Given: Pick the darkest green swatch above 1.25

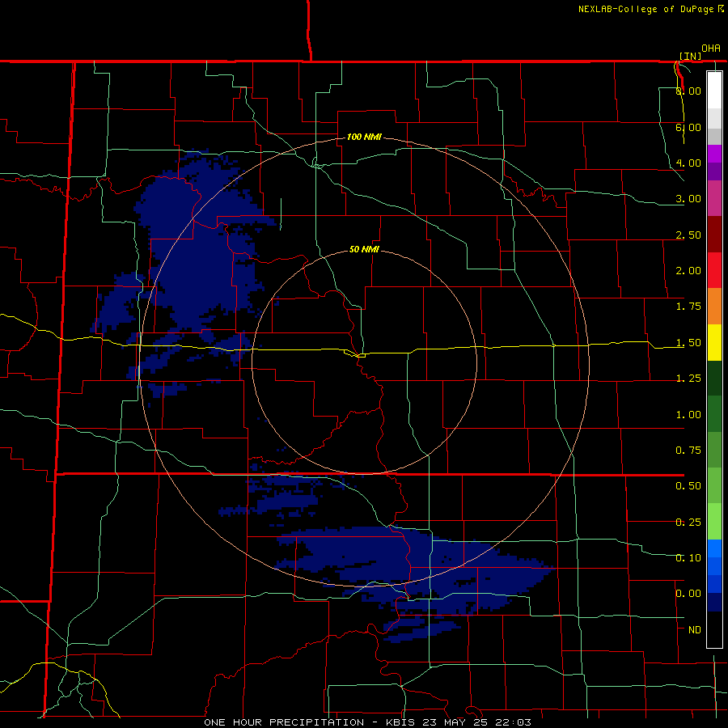Looking at the screenshot, I should pos(714,378).
